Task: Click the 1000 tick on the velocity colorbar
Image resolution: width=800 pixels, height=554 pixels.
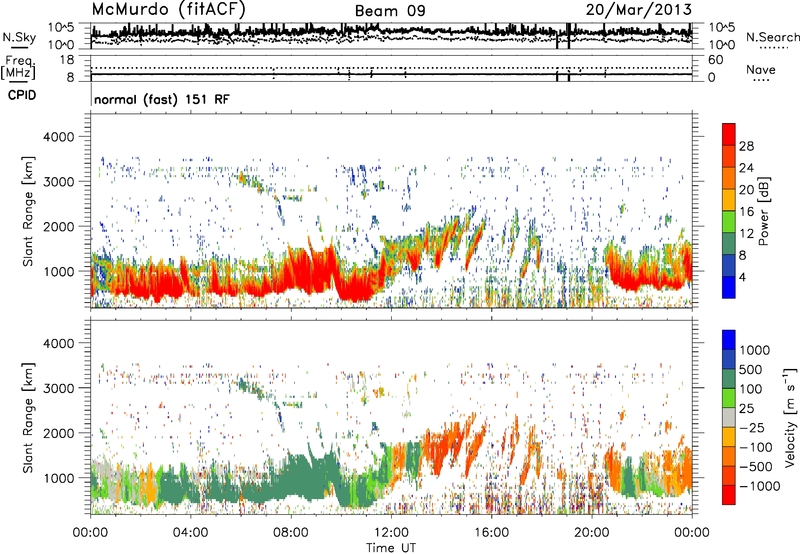Action: (x=755, y=350)
